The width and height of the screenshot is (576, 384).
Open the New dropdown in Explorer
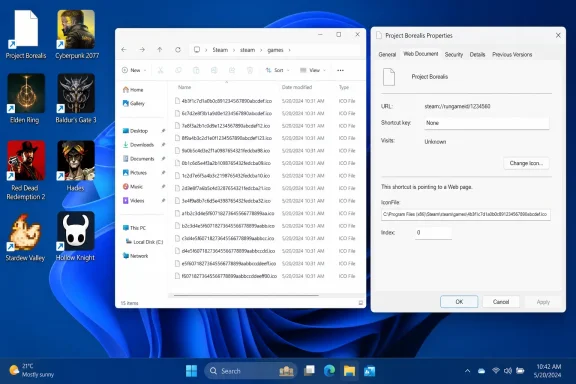134,70
